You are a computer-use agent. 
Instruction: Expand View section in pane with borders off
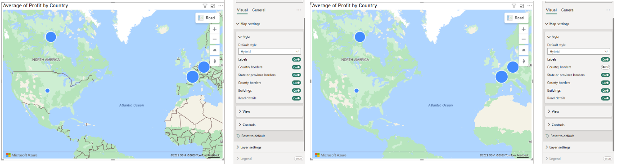pos(578,111)
